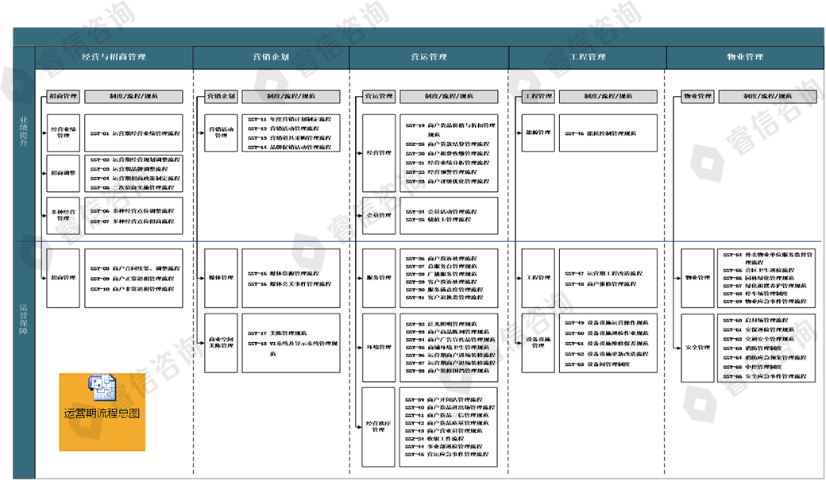
Task: Click the 设备设施管理 category box
Action: [538, 342]
